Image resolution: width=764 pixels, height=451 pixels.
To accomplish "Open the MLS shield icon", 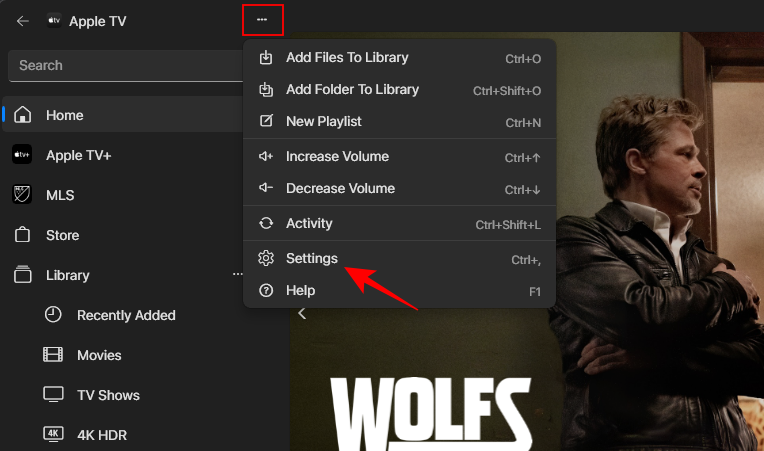I will pos(22,194).
